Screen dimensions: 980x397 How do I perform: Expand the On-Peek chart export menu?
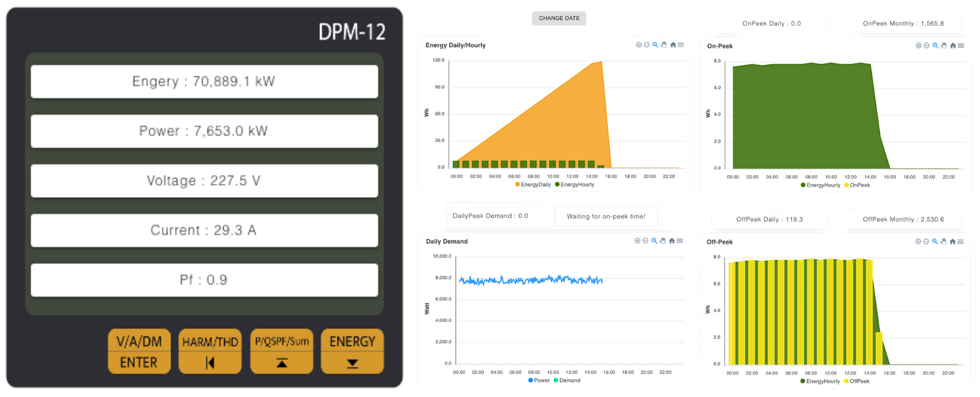[x=961, y=46]
